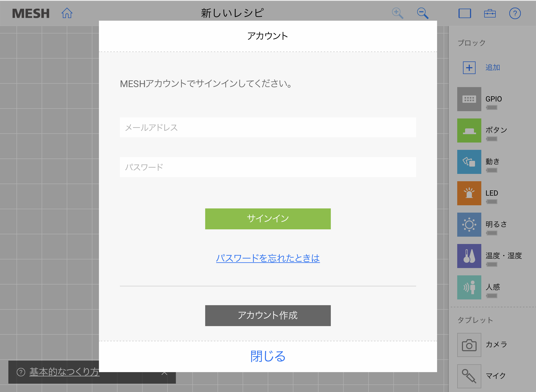Select the マイク microphone icon

tap(469, 376)
